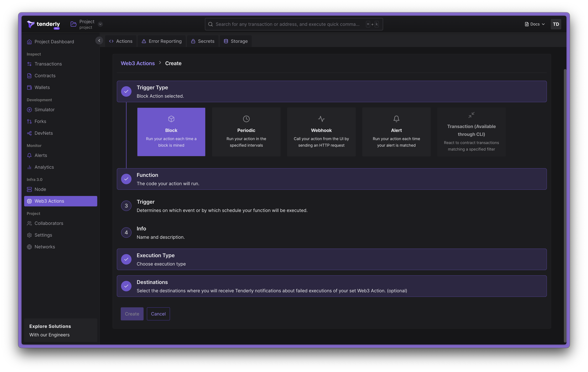Open Project Dashboard
Screen dimensions: 588x372
pyautogui.click(x=61, y=42)
